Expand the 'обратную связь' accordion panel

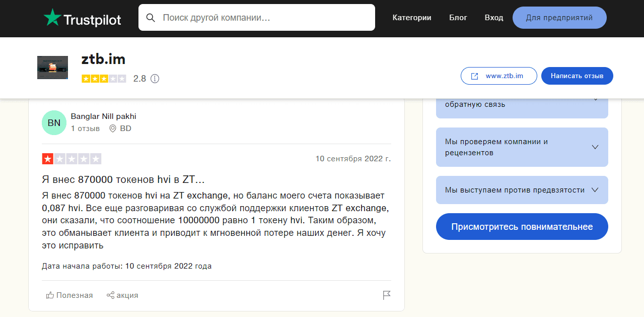coord(522,105)
